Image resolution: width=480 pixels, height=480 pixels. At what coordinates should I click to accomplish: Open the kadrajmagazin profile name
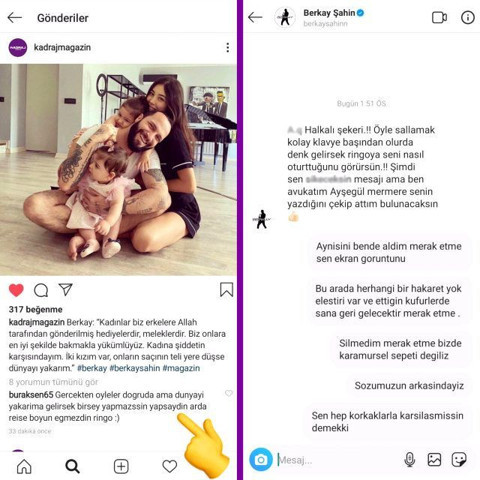click(62, 47)
